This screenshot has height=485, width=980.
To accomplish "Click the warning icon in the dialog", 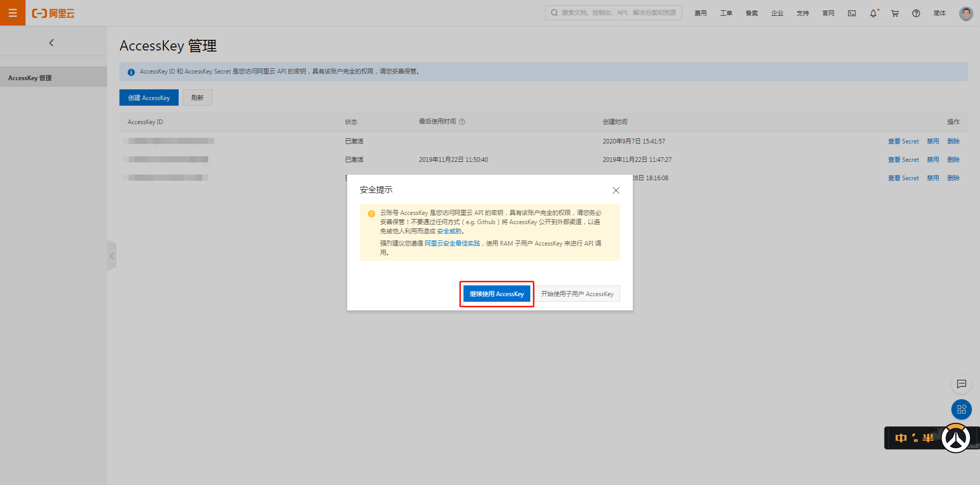I will click(x=372, y=213).
